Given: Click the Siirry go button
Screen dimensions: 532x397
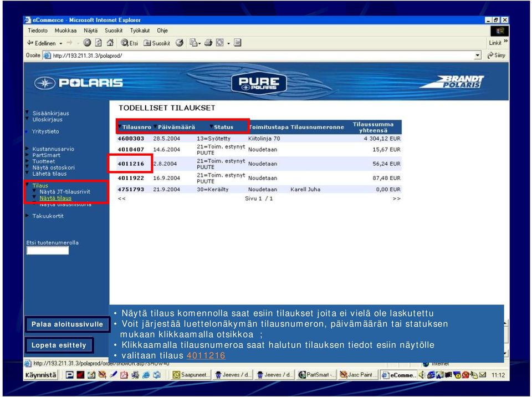Looking at the screenshot, I should pos(496,55).
